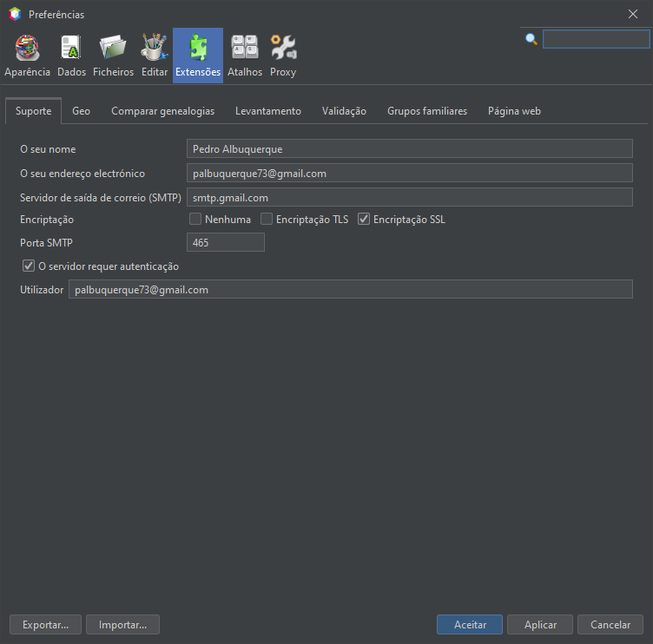The height and width of the screenshot is (644, 653).
Task: Disable 'O servidor requer autenticação' checkbox
Action: click(x=29, y=266)
